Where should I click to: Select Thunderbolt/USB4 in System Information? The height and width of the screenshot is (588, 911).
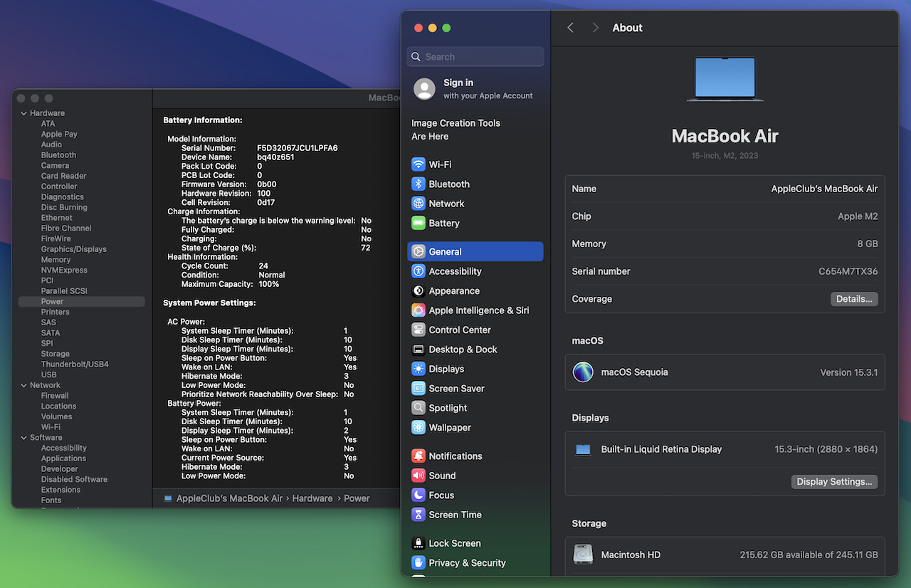pos(75,364)
